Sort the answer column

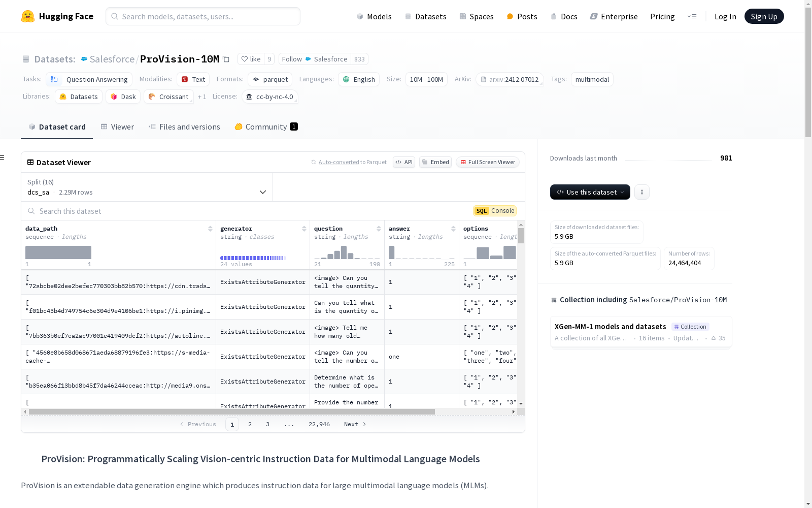(453, 229)
